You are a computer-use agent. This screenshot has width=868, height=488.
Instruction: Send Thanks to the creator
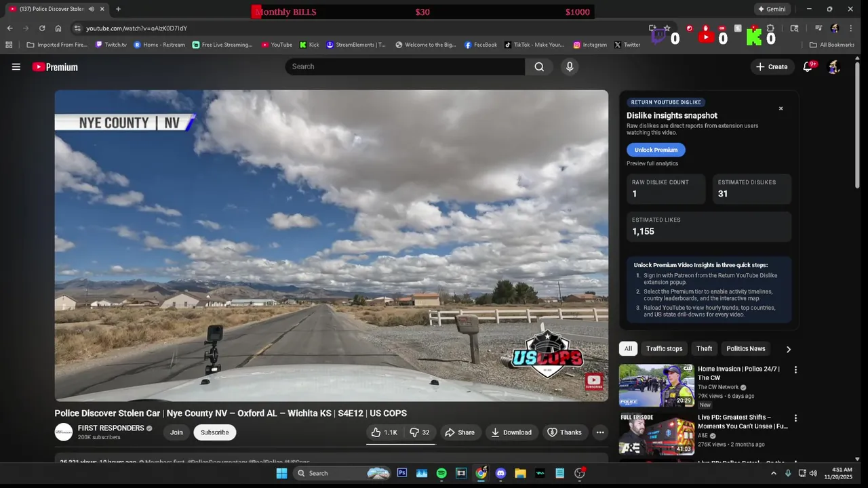pyautogui.click(x=564, y=432)
